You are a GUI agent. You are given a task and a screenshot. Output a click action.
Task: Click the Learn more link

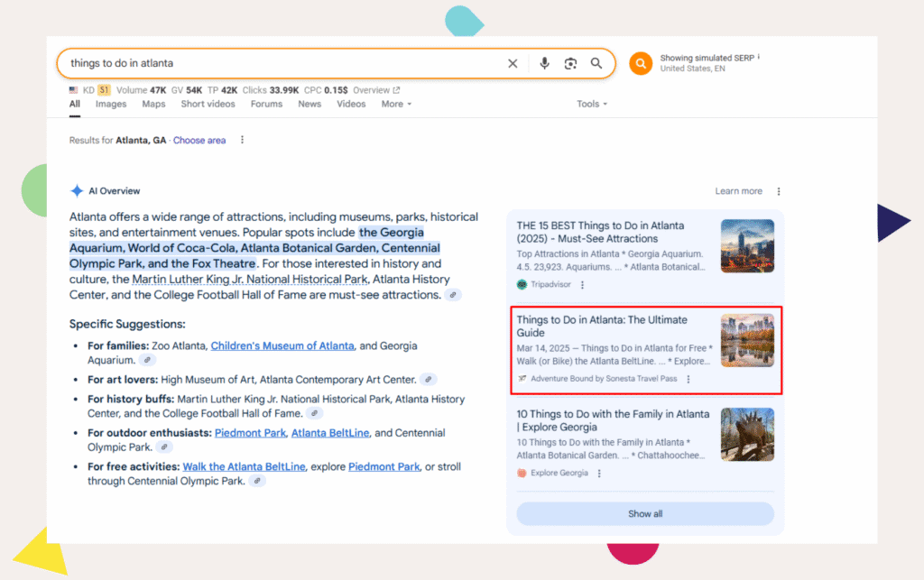click(738, 191)
